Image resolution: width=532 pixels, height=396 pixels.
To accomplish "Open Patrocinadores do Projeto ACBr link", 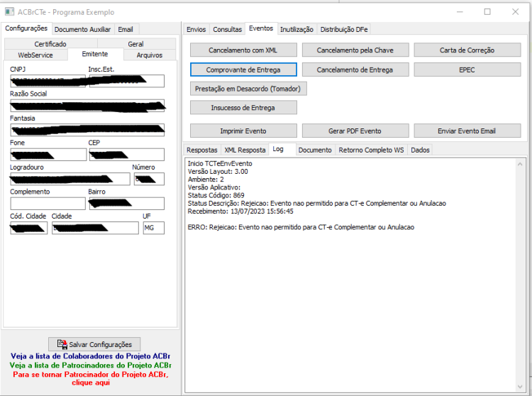I will pos(90,365).
